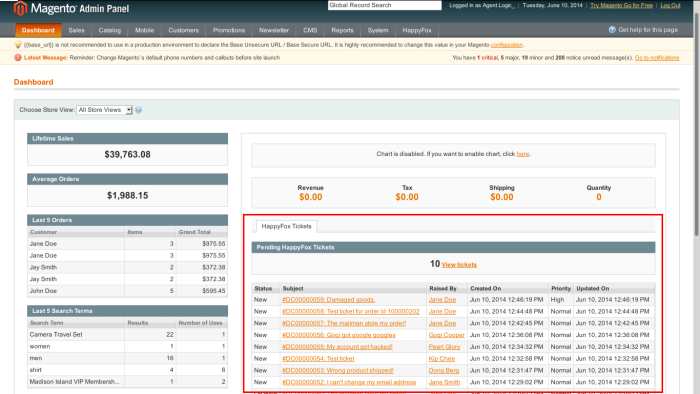Open the System menu
The height and width of the screenshot is (394, 700).
pyautogui.click(x=378, y=30)
